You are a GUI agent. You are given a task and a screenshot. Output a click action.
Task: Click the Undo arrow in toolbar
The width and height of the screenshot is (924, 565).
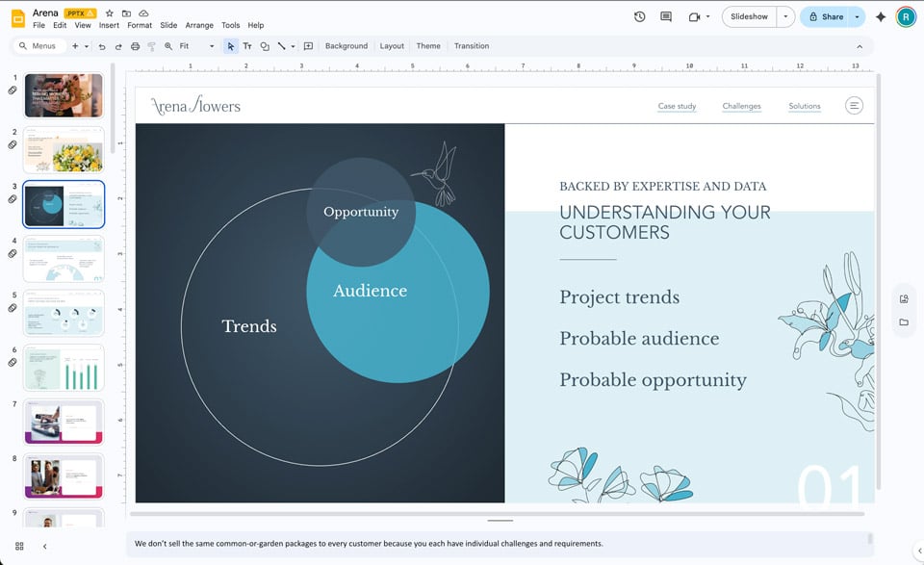click(102, 46)
